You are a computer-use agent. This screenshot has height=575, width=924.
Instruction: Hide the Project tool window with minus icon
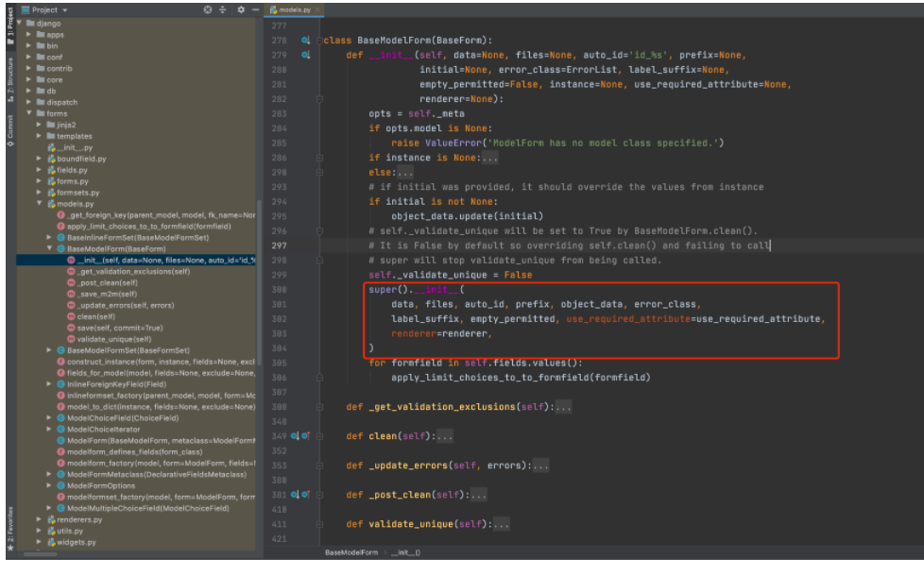pos(255,9)
